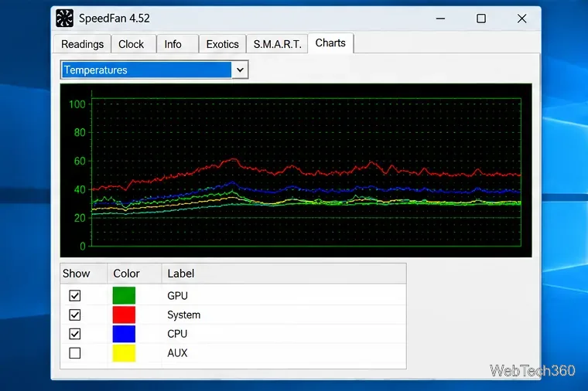Click the Label column header
The height and width of the screenshot is (391, 588).
tap(284, 274)
